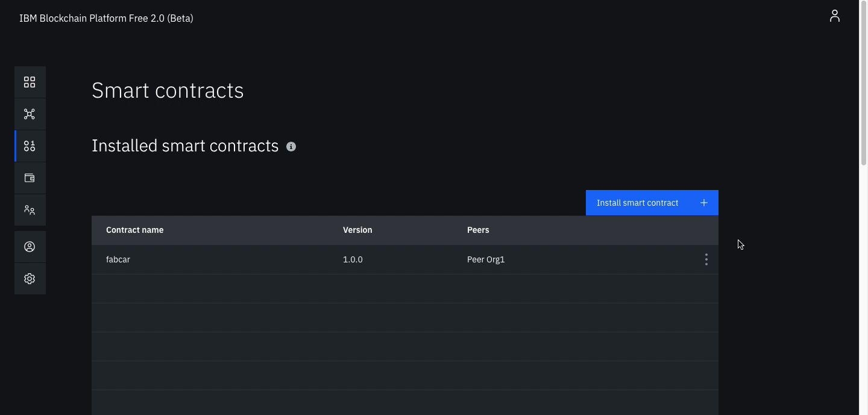
Task: Open the dashboard grid icon in sidebar
Action: click(x=30, y=82)
